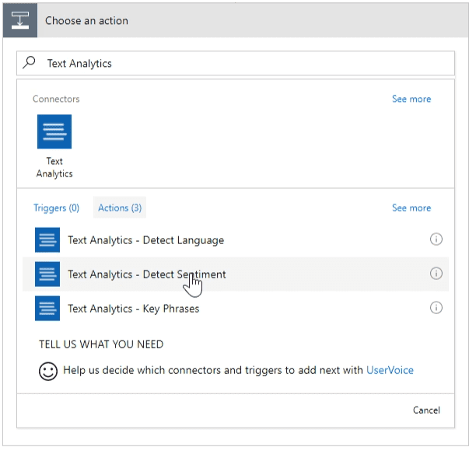The height and width of the screenshot is (454, 476).
Task: Click the smiley face feedback icon
Action: tap(48, 371)
